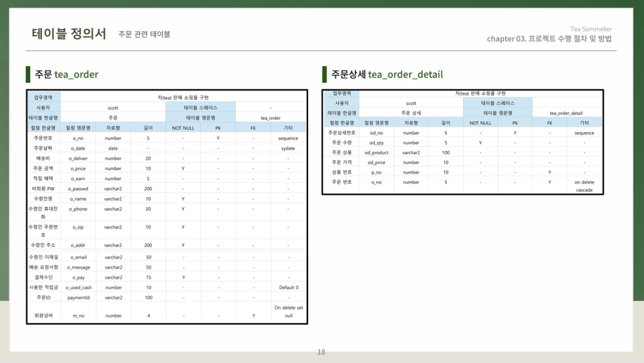The height and width of the screenshot is (363, 644).
Task: Select the 'paymentId' cell
Action: point(79,297)
